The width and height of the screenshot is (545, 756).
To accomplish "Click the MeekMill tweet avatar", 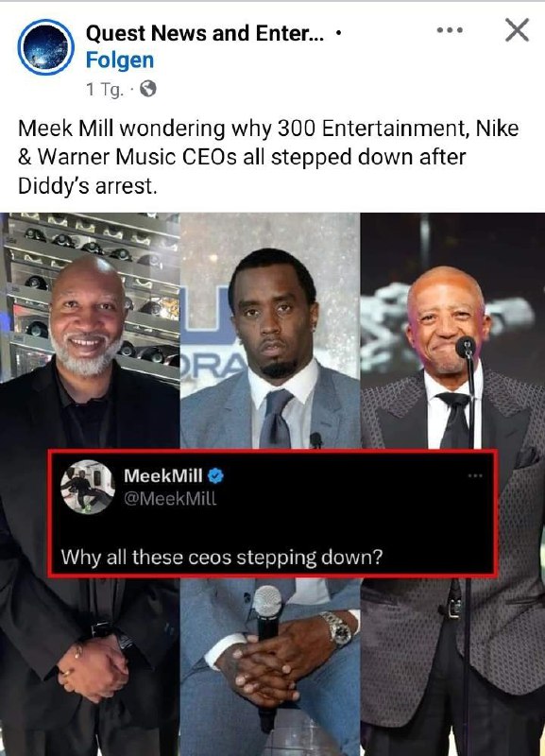I will (87, 487).
